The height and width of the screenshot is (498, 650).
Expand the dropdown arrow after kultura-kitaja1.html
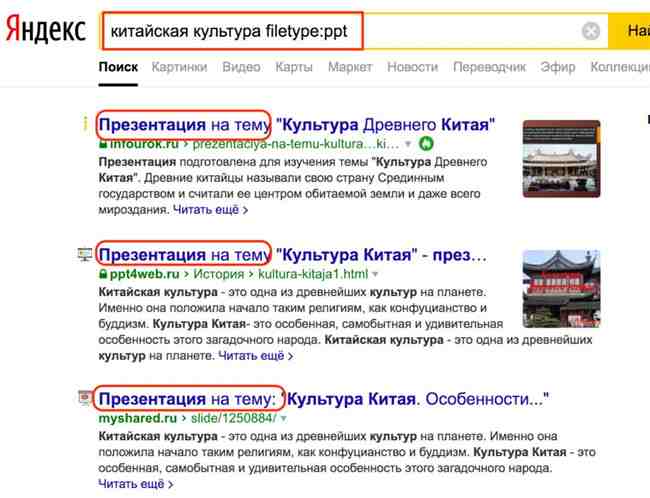375,275
